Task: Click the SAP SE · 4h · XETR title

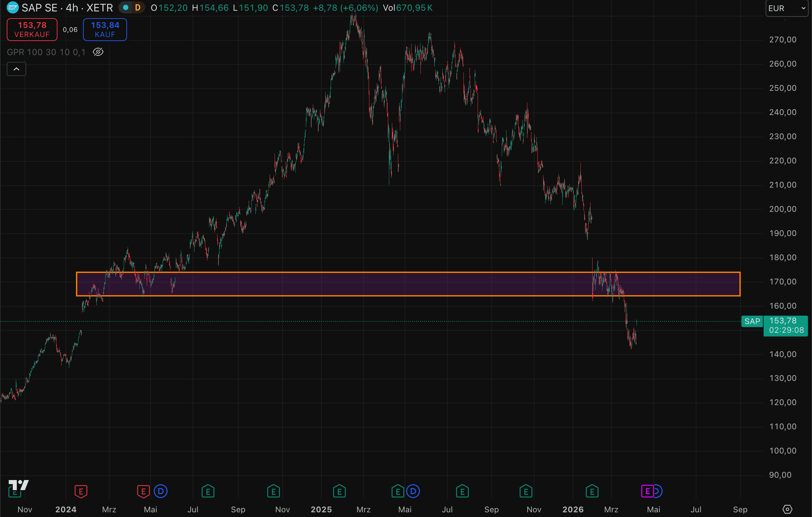Action: click(x=67, y=7)
